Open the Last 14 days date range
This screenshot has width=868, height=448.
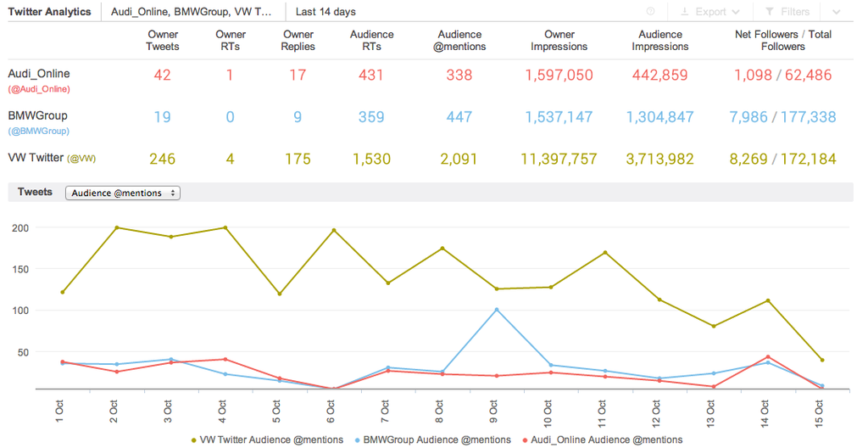coord(325,12)
